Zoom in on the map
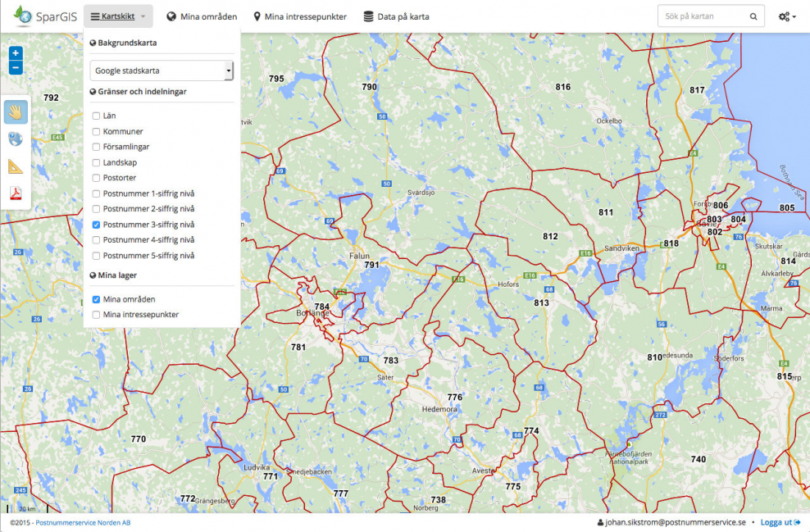810x532 pixels. pos(16,53)
